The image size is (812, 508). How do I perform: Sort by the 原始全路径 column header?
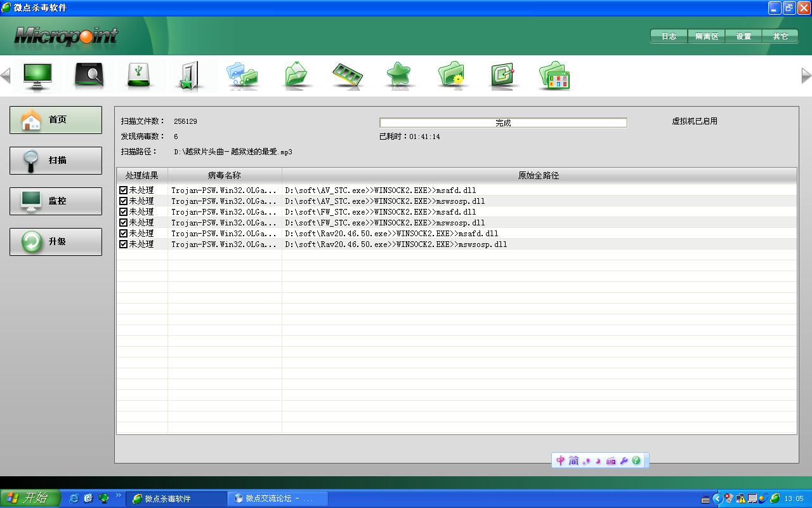[x=539, y=175]
